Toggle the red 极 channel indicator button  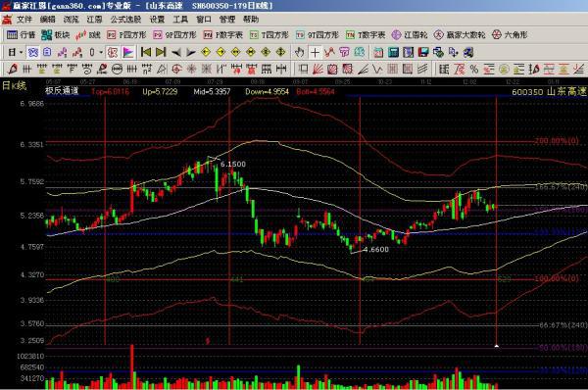[113, 53]
